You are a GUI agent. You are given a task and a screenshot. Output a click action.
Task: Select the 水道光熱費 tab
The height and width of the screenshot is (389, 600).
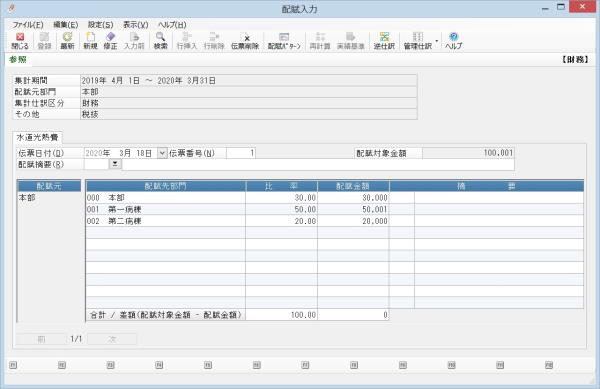pos(37,137)
